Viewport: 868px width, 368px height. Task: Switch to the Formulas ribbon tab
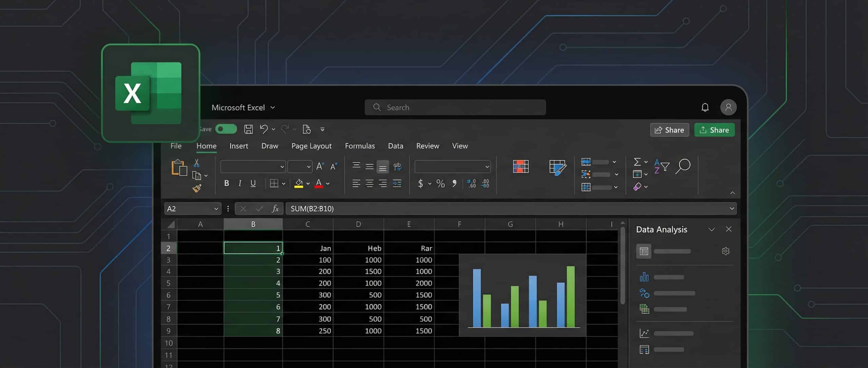coord(360,146)
